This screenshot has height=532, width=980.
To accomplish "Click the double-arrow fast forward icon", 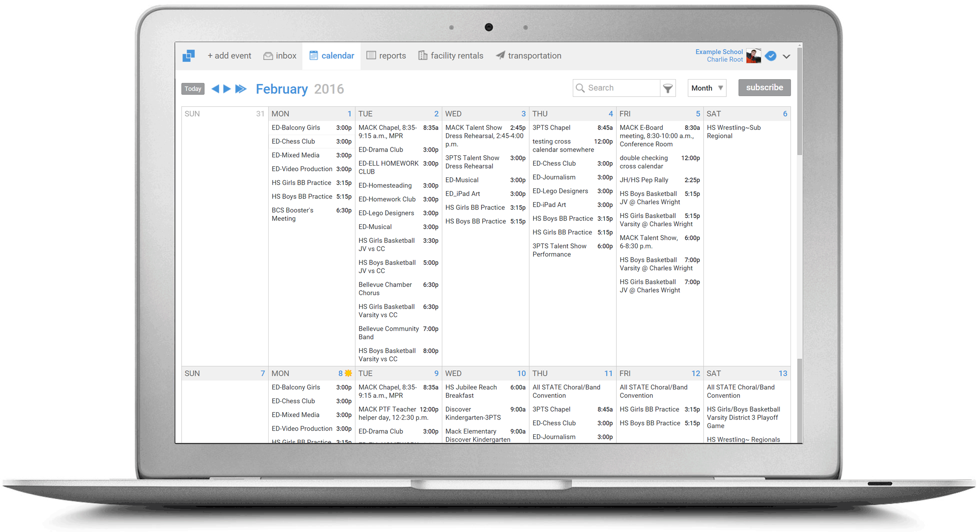I will coord(241,89).
